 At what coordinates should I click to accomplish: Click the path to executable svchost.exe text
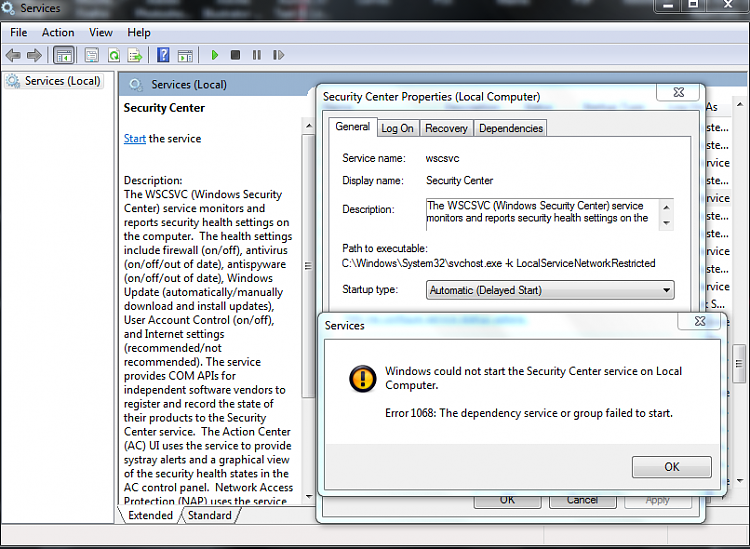(x=498, y=264)
